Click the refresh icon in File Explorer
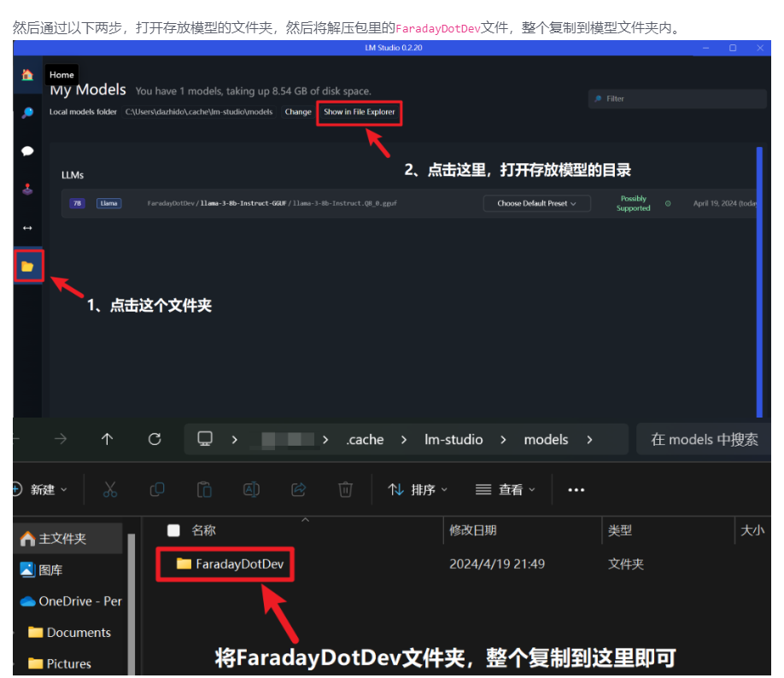This screenshot has width=784, height=678. pyautogui.click(x=155, y=439)
